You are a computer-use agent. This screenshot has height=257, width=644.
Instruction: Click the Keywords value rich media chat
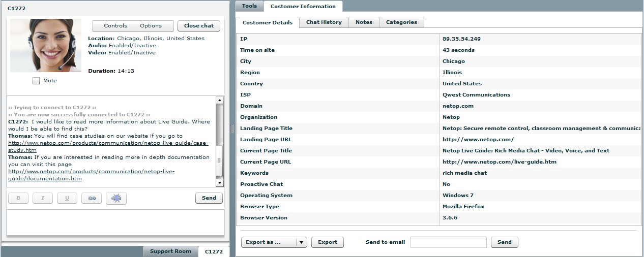[464, 173]
